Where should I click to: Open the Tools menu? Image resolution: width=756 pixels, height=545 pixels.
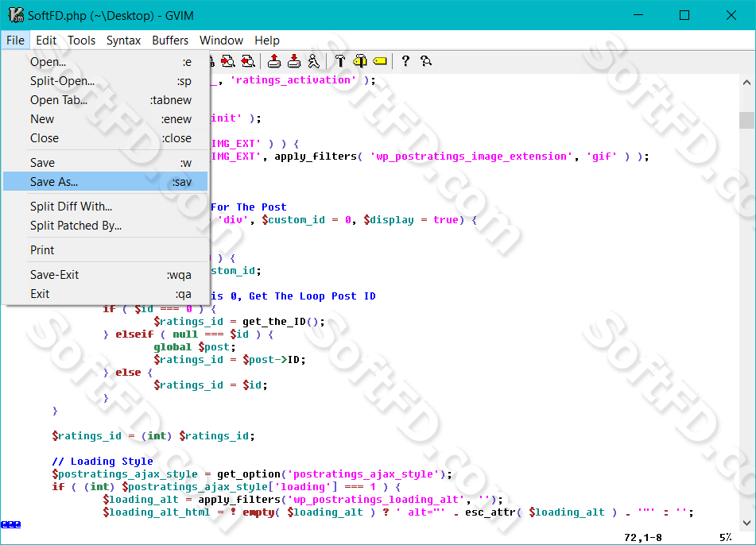(x=81, y=41)
